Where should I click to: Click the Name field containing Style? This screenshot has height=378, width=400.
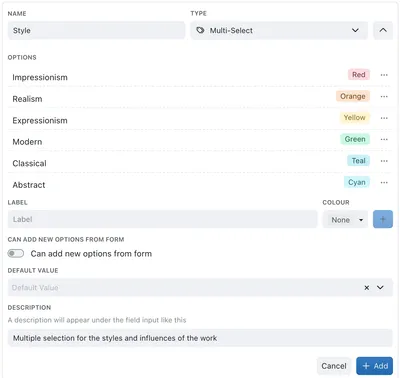click(x=96, y=31)
